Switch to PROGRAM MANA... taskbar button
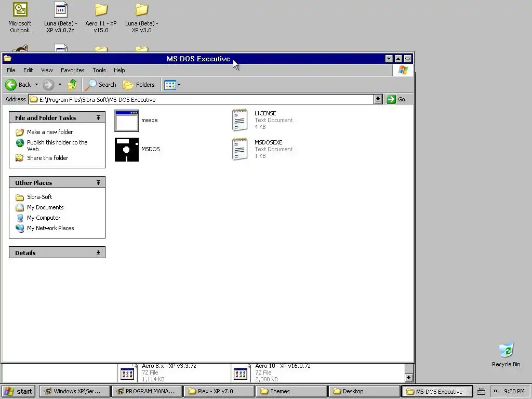The height and width of the screenshot is (399, 532). (x=147, y=391)
